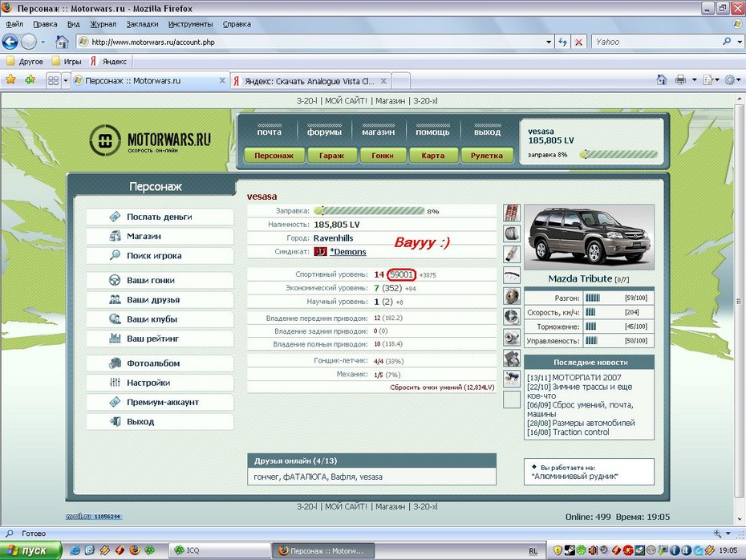Viewport: 746px width, 560px height.
Task: Open the 'Карта' section button
Action: 433,156
